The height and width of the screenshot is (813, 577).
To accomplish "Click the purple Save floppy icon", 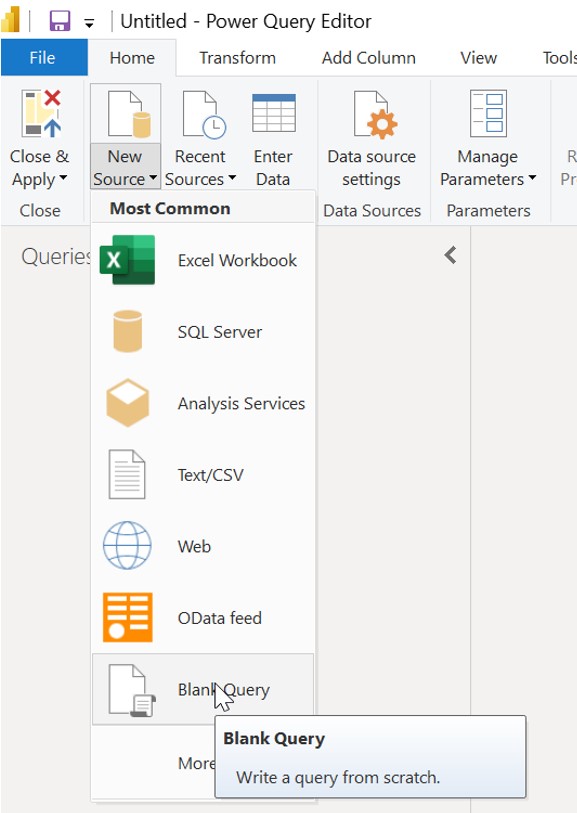I will click(x=60, y=21).
